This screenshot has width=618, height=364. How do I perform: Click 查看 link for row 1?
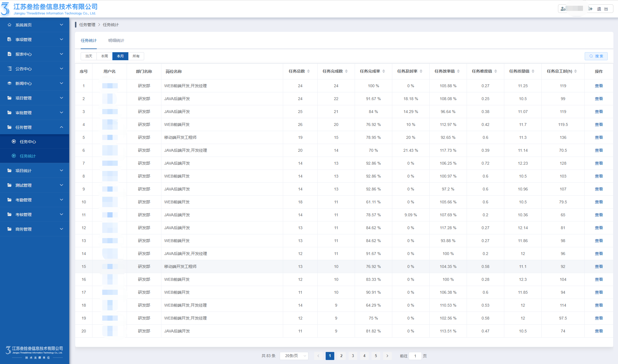[x=599, y=86]
